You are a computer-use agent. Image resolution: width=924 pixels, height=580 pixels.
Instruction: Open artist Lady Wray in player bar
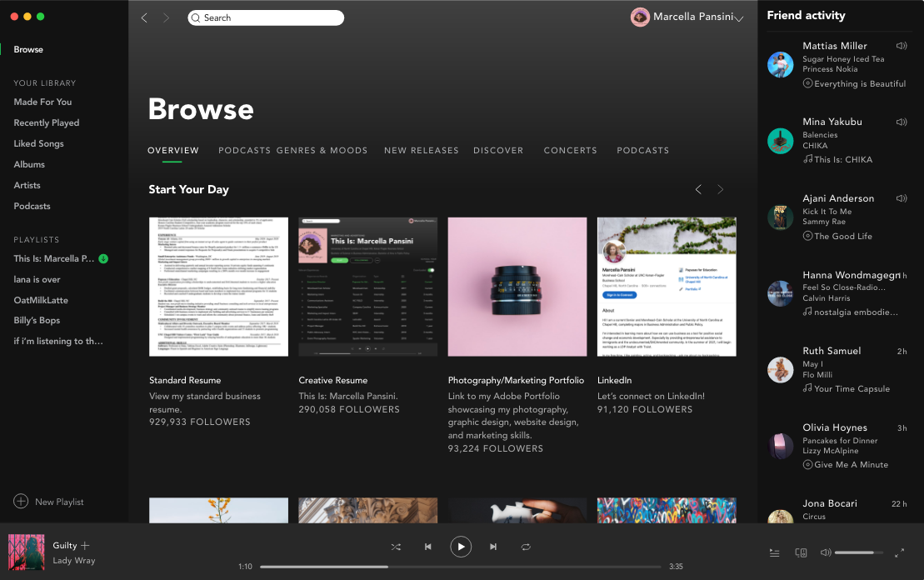(73, 561)
